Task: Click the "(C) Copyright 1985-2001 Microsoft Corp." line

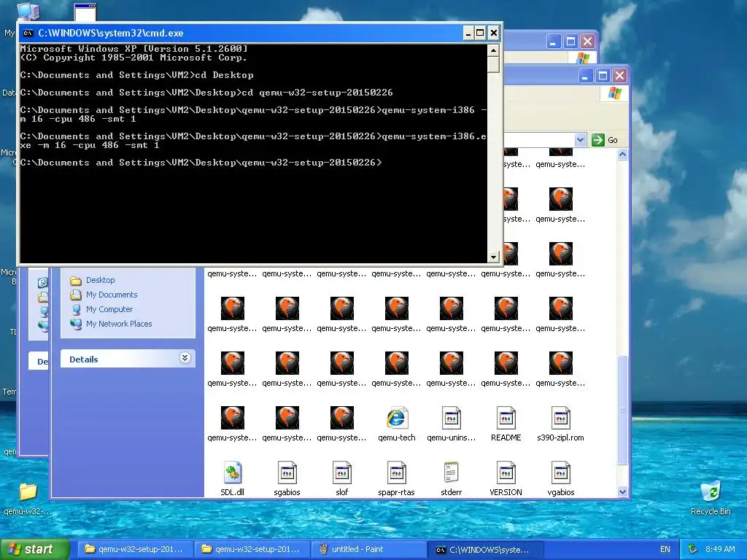Action: click(134, 58)
